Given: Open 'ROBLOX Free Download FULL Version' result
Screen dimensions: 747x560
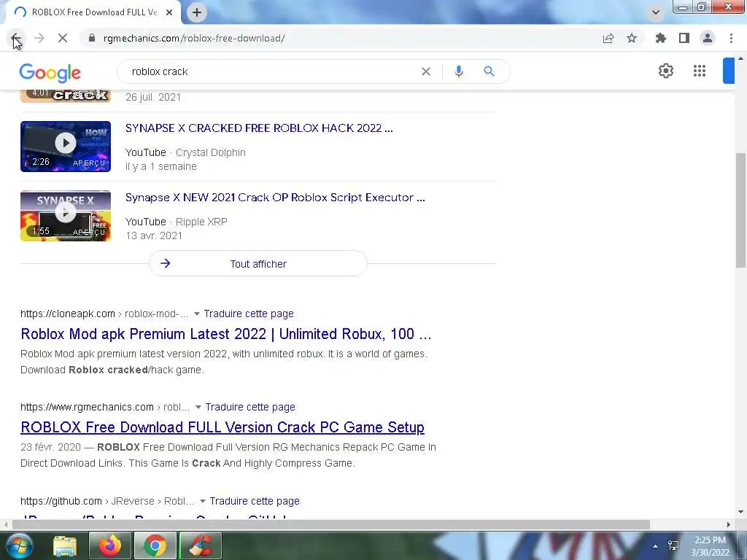Looking at the screenshot, I should (222, 427).
